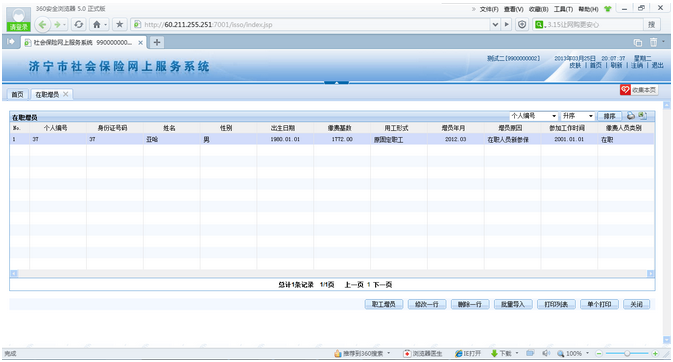
Task: Click the 关闭 button
Action: click(x=637, y=304)
